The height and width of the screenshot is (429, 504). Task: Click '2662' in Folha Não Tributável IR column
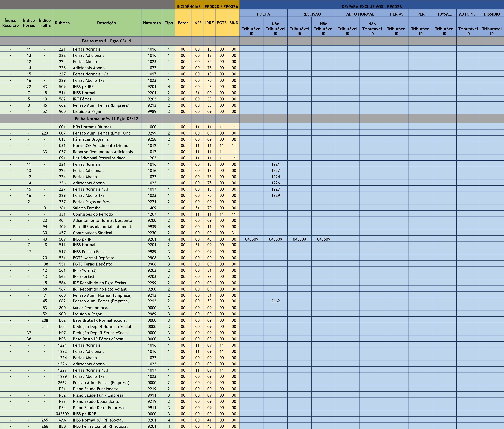coord(276,301)
